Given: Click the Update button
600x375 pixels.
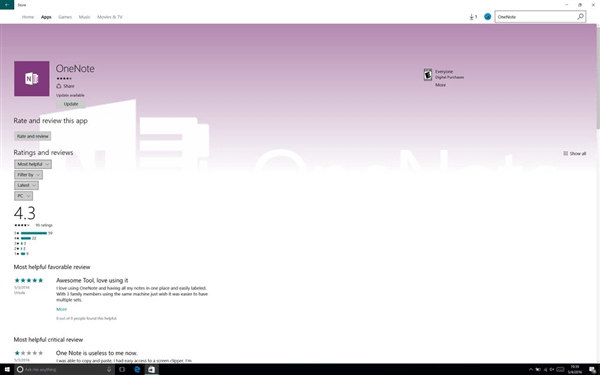Looking at the screenshot, I should [x=71, y=104].
